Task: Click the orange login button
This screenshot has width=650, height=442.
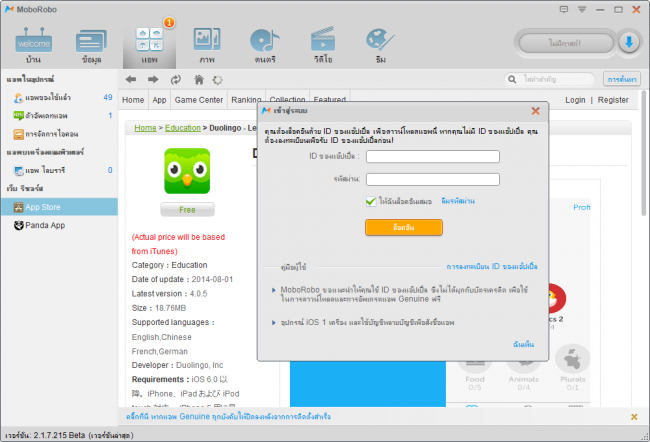Action: 404,227
